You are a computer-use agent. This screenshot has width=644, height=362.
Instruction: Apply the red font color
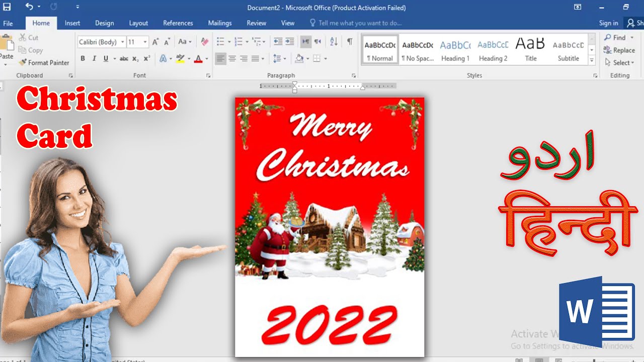[x=198, y=59]
